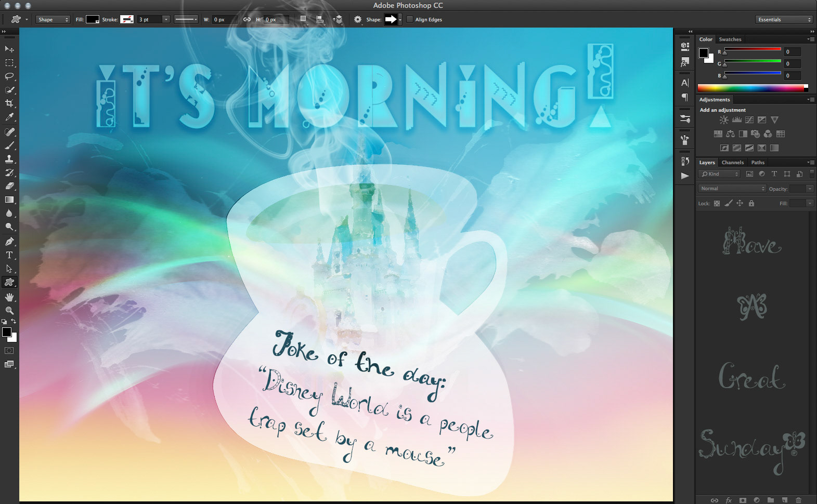817x504 pixels.
Task: Select the Eyedropper tool
Action: coord(9,117)
